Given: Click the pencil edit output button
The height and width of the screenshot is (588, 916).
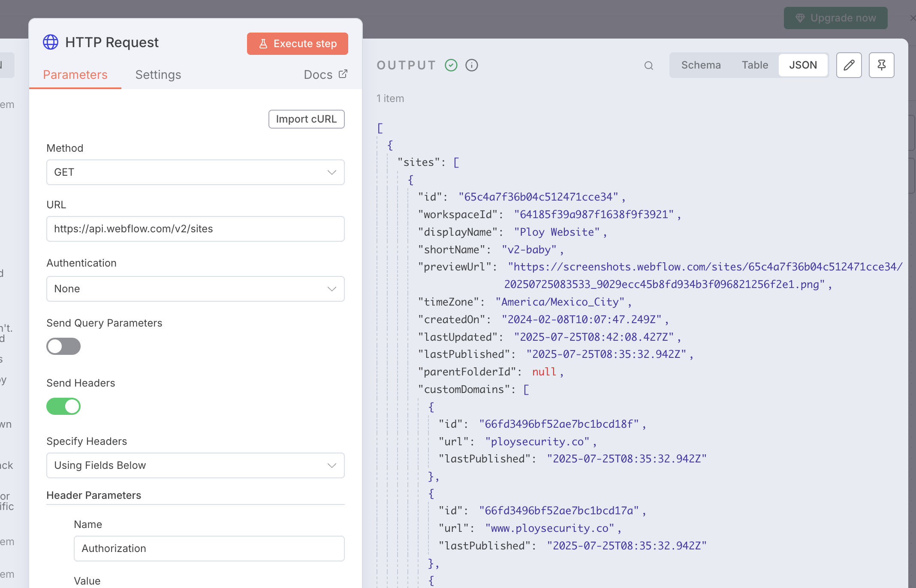Looking at the screenshot, I should click(x=849, y=65).
